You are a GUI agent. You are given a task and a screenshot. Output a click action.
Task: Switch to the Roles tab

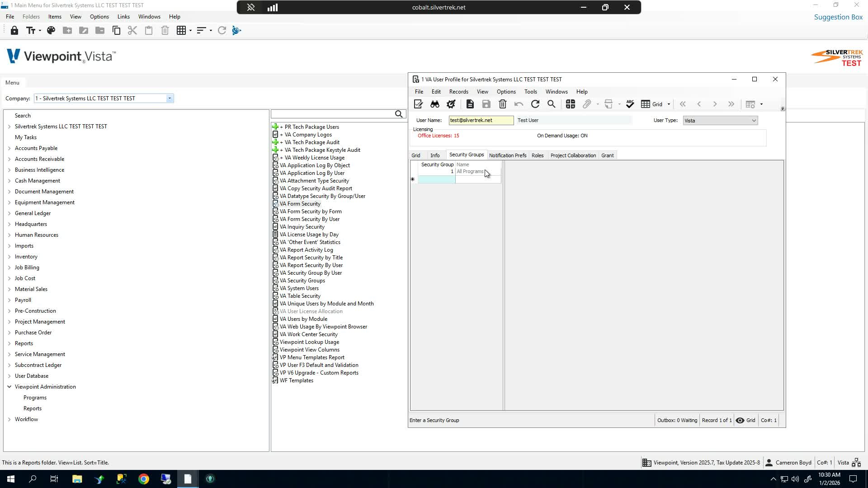click(x=538, y=155)
